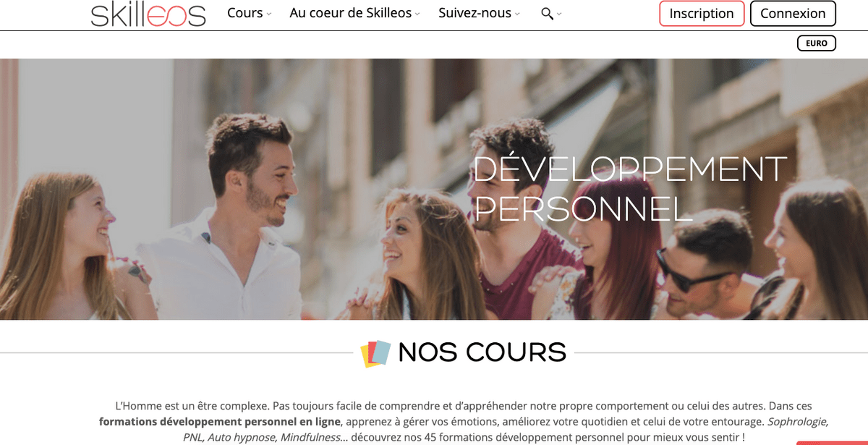
Task: Click the NOS COURS heading
Action: [x=482, y=352]
